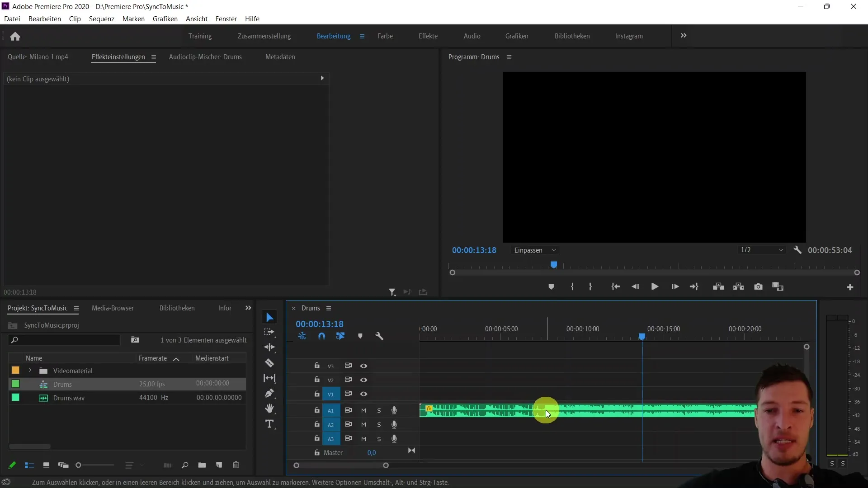Toggle linked selection in timeline
Image resolution: width=868 pixels, height=488 pixels.
(x=340, y=336)
